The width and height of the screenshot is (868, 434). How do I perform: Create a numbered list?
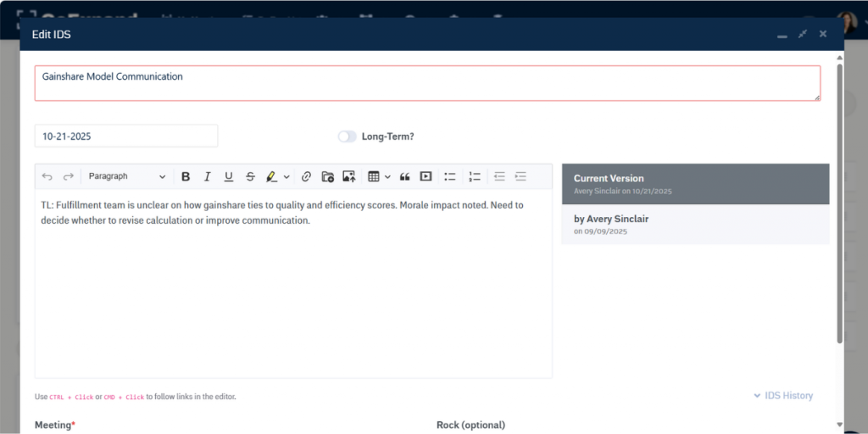475,176
